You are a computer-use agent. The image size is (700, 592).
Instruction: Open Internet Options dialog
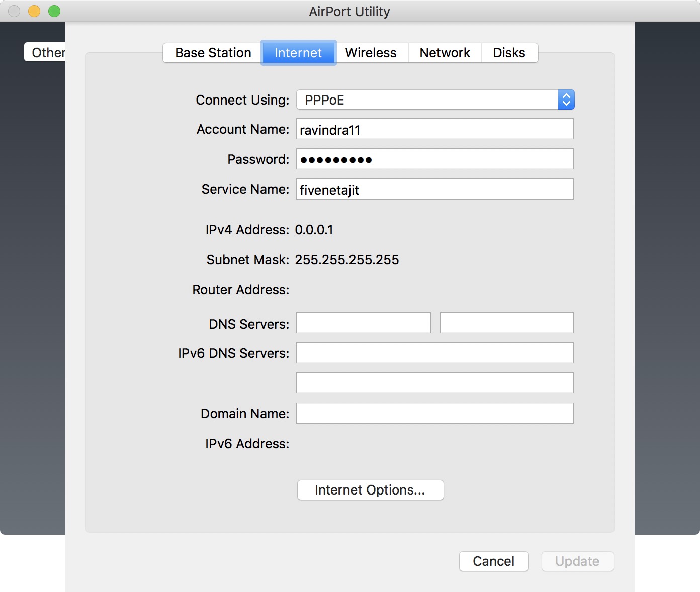tap(371, 490)
